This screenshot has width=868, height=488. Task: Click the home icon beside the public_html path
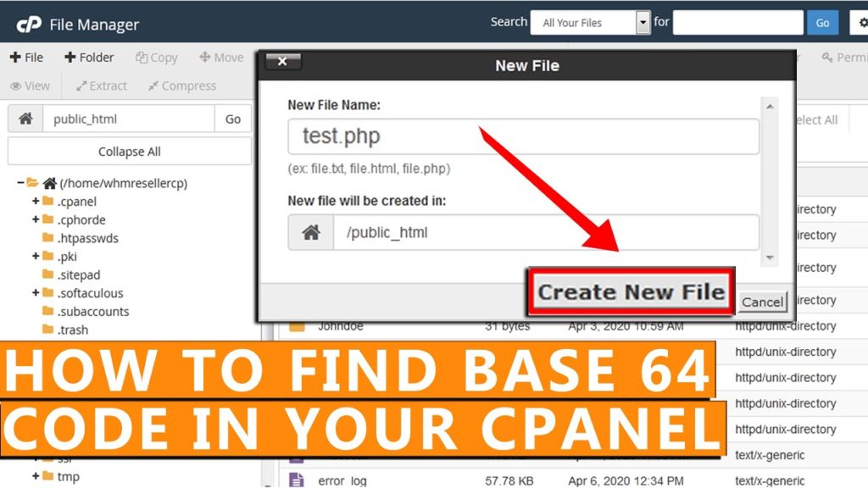tap(25, 119)
